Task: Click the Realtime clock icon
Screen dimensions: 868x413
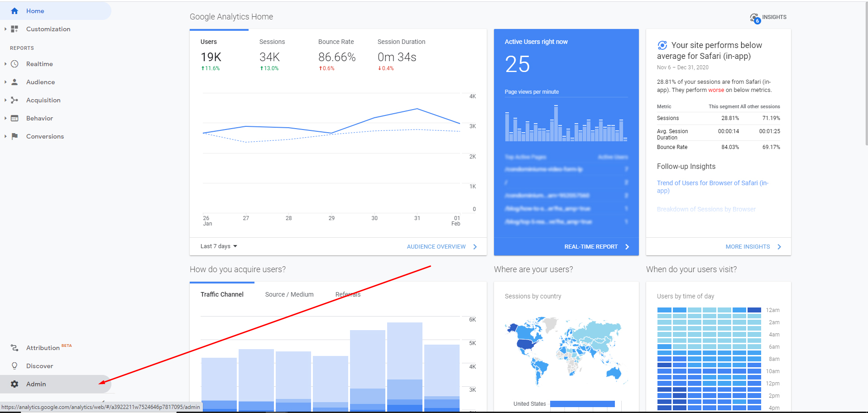Action: point(14,64)
